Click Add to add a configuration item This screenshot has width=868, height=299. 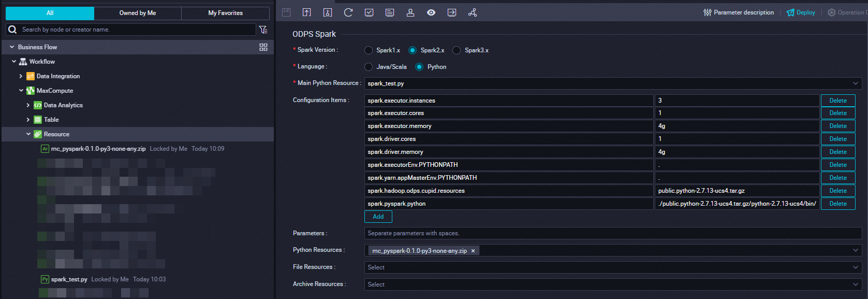coord(378,217)
